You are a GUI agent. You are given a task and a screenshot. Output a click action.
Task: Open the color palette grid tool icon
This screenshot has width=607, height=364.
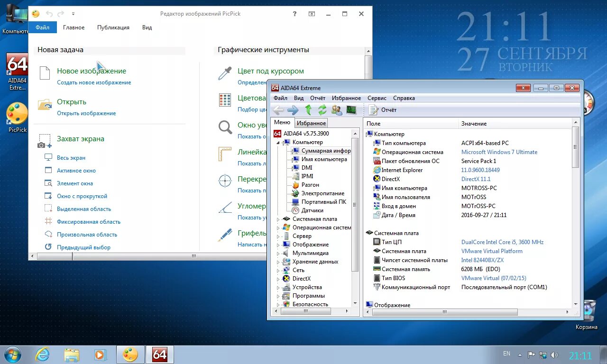[x=225, y=100]
